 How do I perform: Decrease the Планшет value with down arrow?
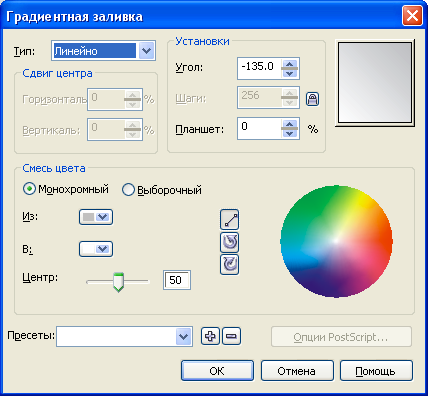[x=290, y=133]
